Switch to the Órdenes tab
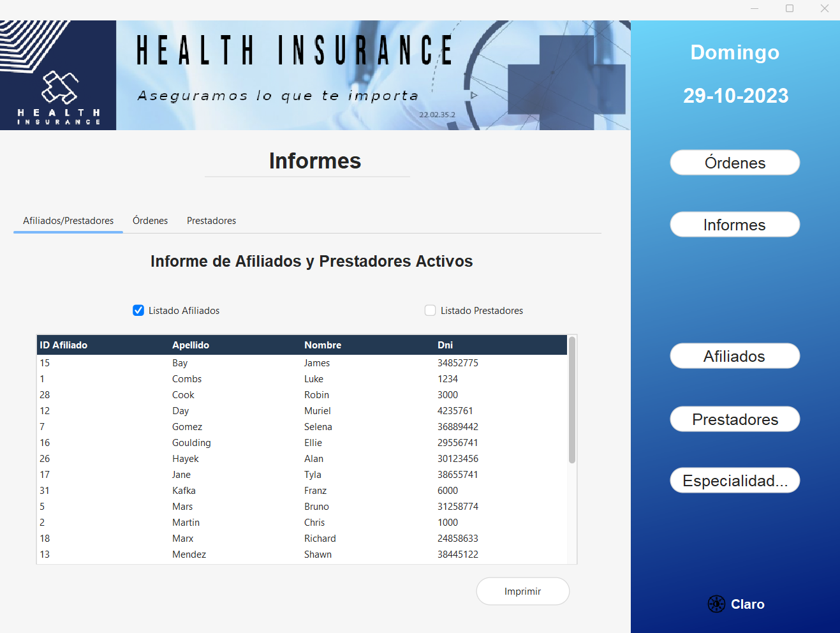840x633 pixels. tap(150, 220)
